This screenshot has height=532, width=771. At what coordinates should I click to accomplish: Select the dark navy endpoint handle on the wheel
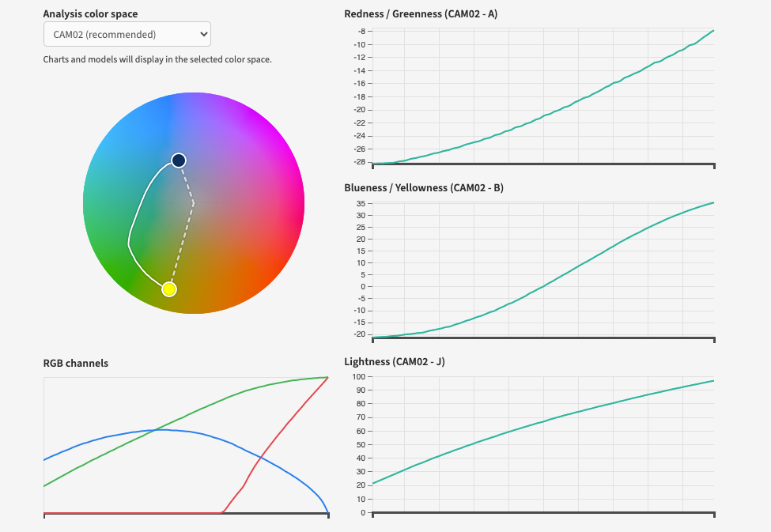click(178, 160)
